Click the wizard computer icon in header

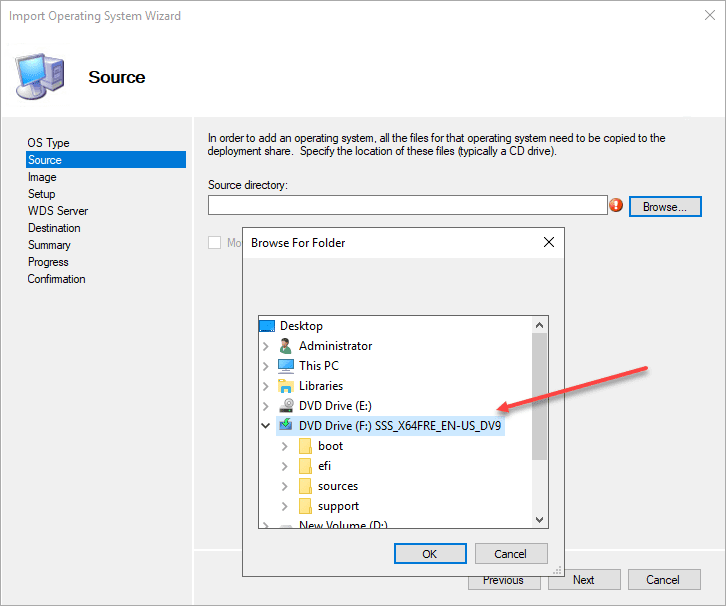click(40, 76)
